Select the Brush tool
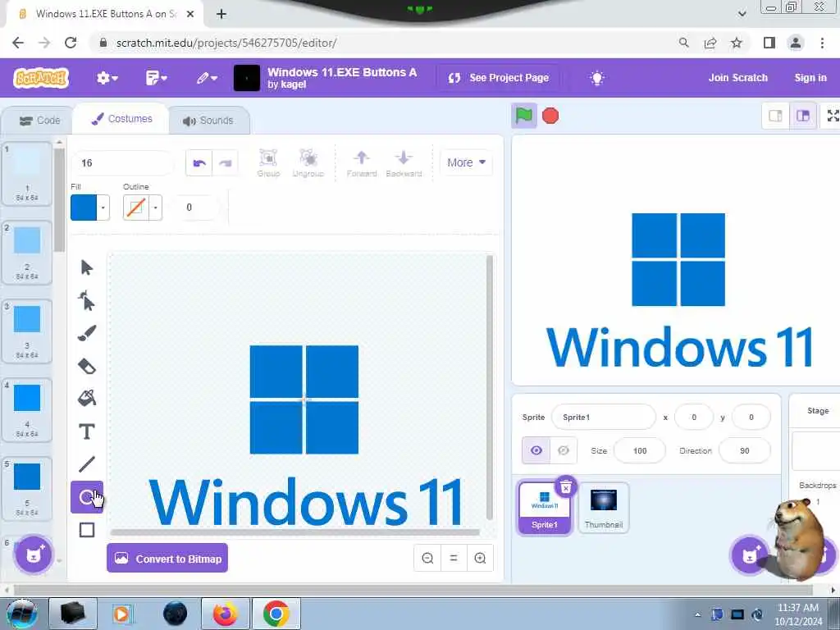This screenshot has height=630, width=840. (87, 333)
